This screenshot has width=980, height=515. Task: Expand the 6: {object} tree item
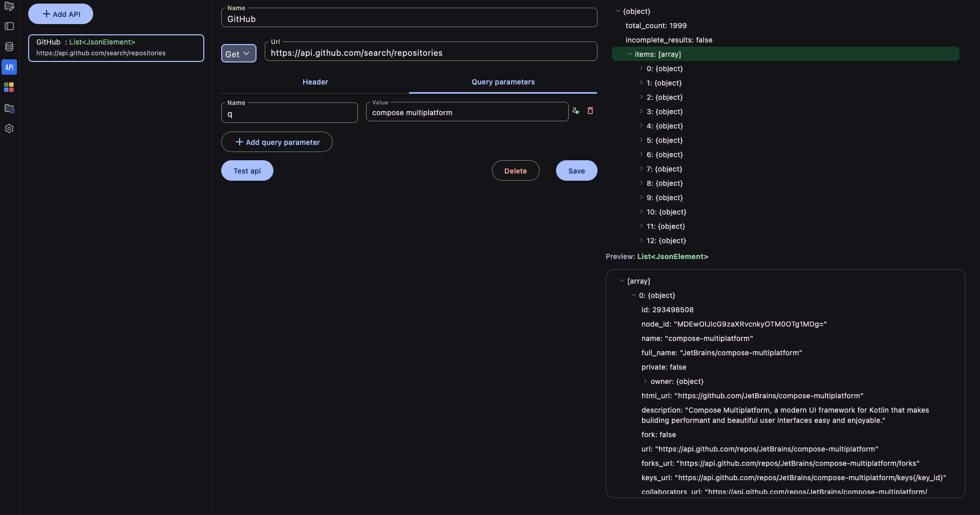pos(641,155)
